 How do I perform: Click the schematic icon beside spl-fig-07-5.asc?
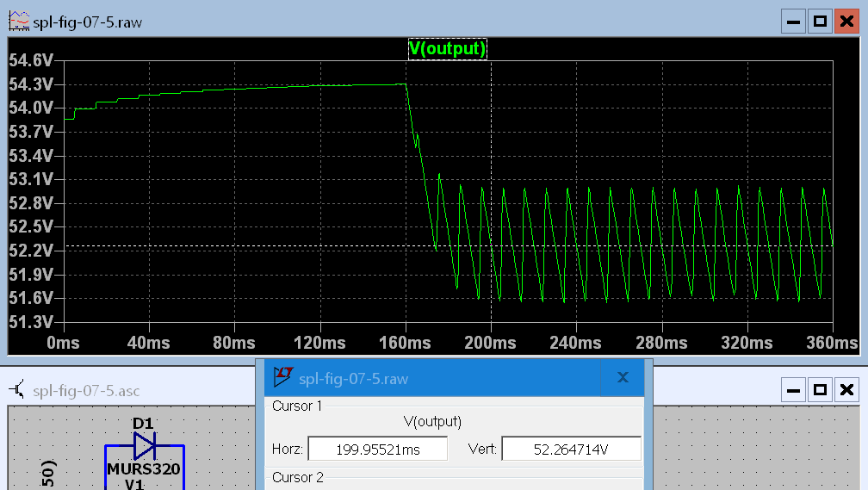tap(18, 390)
